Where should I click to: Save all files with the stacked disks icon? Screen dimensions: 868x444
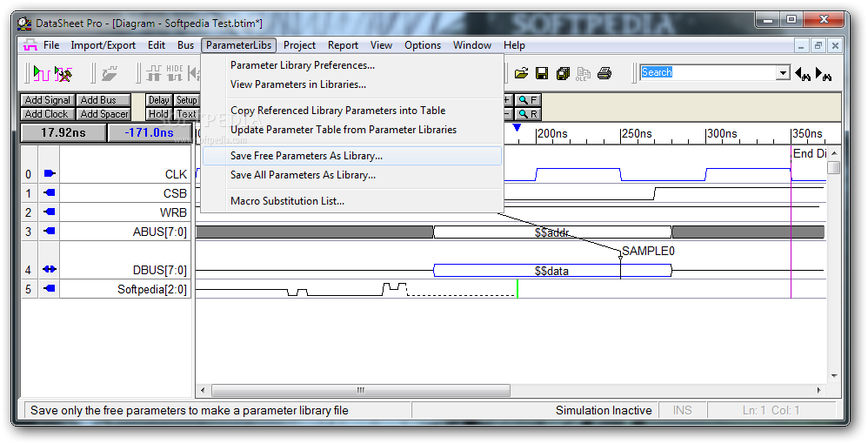point(563,73)
